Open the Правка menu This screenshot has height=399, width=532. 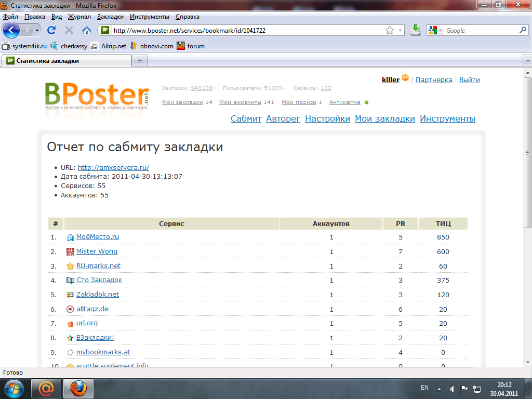(35, 17)
